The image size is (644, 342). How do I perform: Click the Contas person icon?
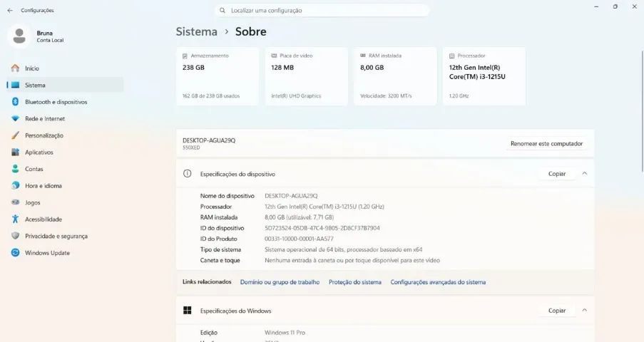click(15, 169)
